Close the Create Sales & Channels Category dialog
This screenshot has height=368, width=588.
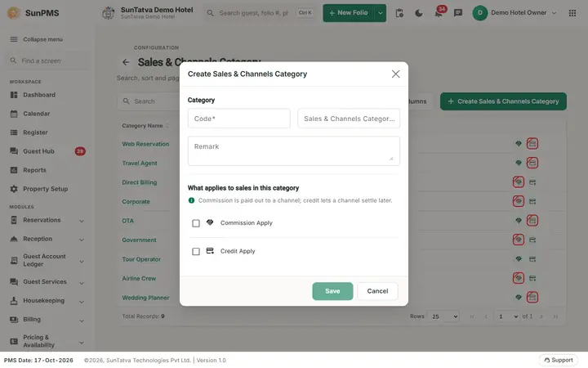click(395, 74)
